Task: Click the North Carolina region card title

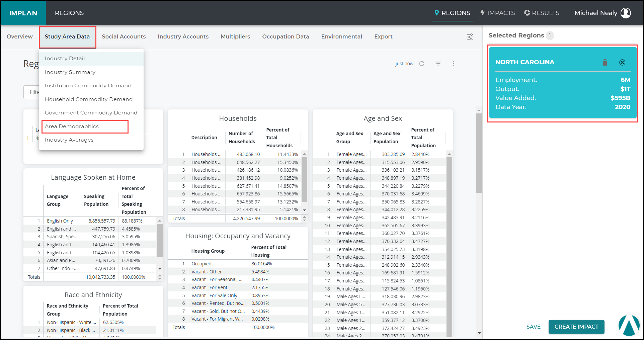Action: pyautogui.click(x=525, y=62)
